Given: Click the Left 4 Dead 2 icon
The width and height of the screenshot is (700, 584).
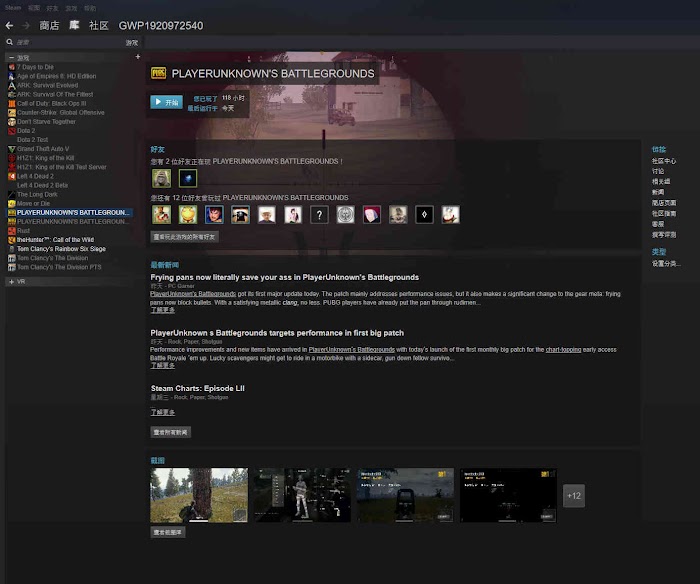Looking at the screenshot, I should click(12, 176).
